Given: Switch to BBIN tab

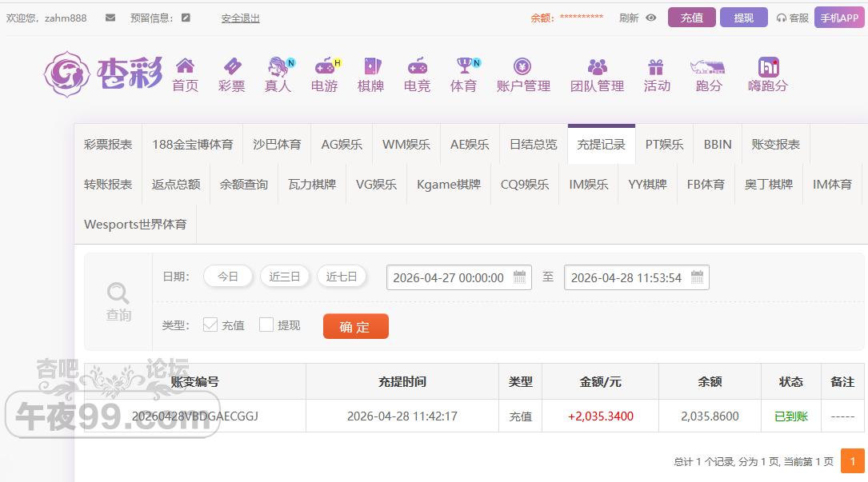Looking at the screenshot, I should (718, 145).
